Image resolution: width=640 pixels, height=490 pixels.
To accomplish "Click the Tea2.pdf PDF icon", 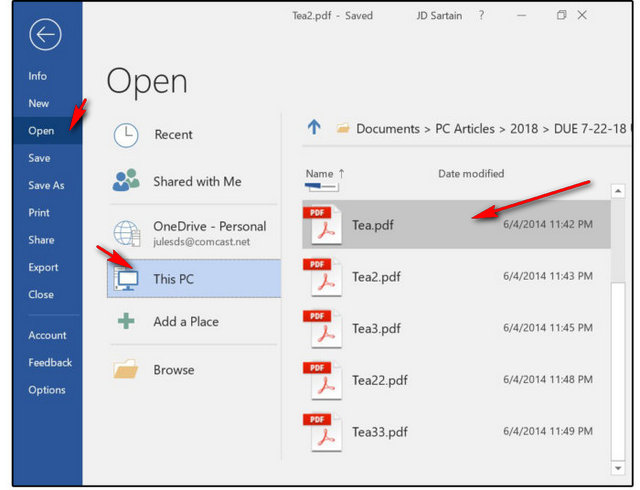I will pyautogui.click(x=323, y=277).
